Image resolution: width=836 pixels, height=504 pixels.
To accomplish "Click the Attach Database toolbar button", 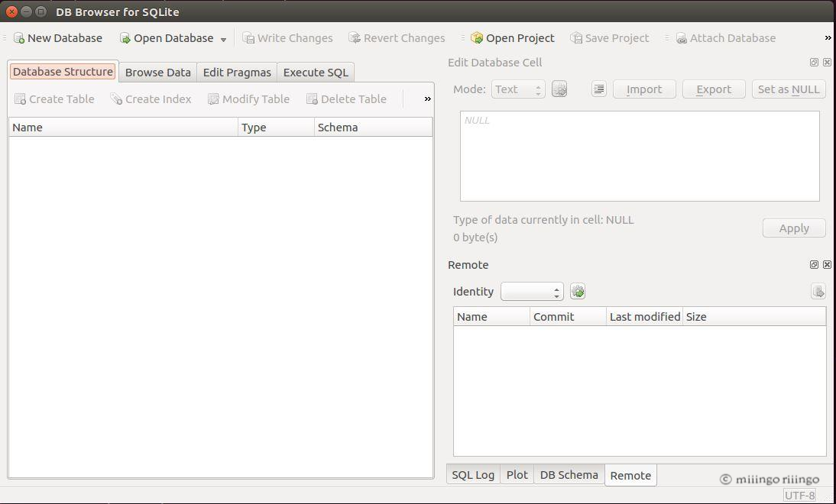I will pyautogui.click(x=726, y=38).
